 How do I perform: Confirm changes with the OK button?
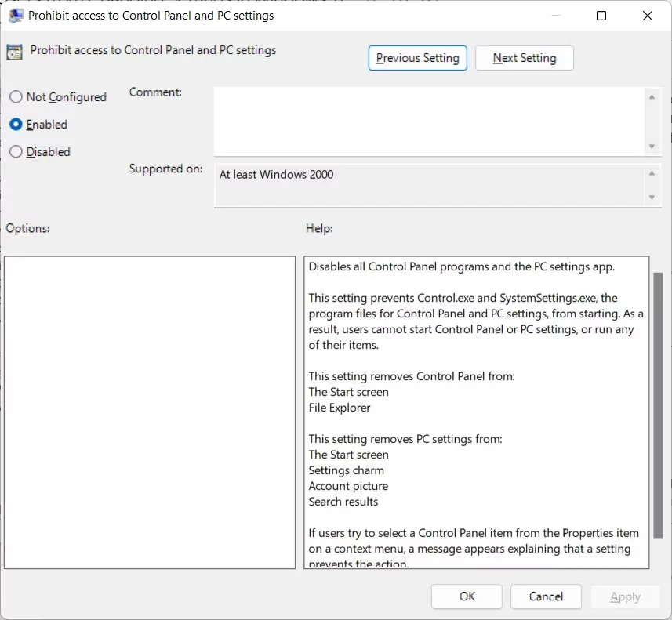(x=467, y=596)
